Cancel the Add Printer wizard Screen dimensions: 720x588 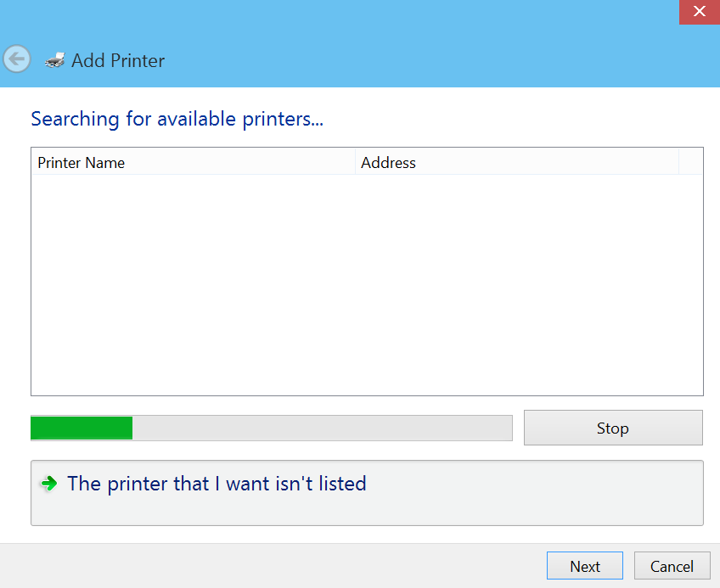(672, 565)
